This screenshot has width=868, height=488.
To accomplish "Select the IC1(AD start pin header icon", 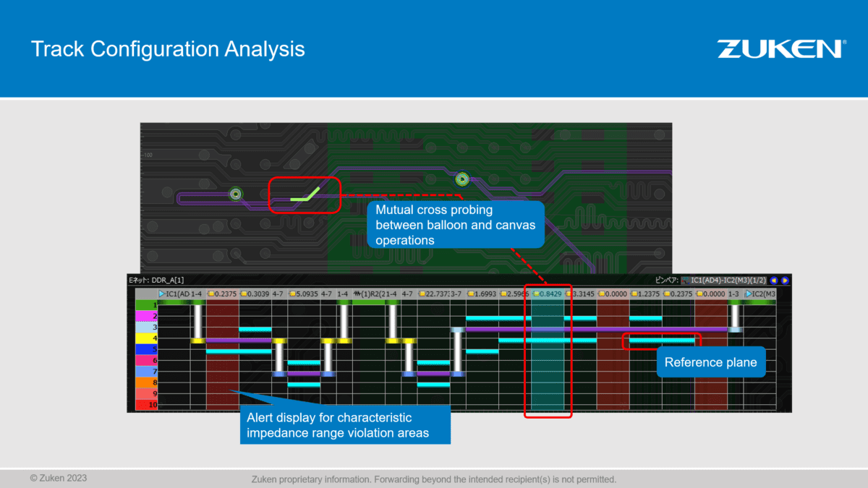I will (x=162, y=294).
